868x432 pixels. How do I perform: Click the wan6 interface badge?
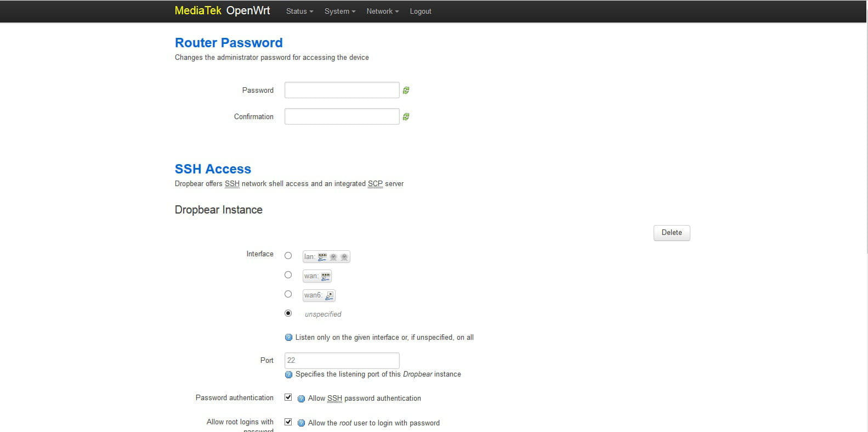click(x=319, y=295)
